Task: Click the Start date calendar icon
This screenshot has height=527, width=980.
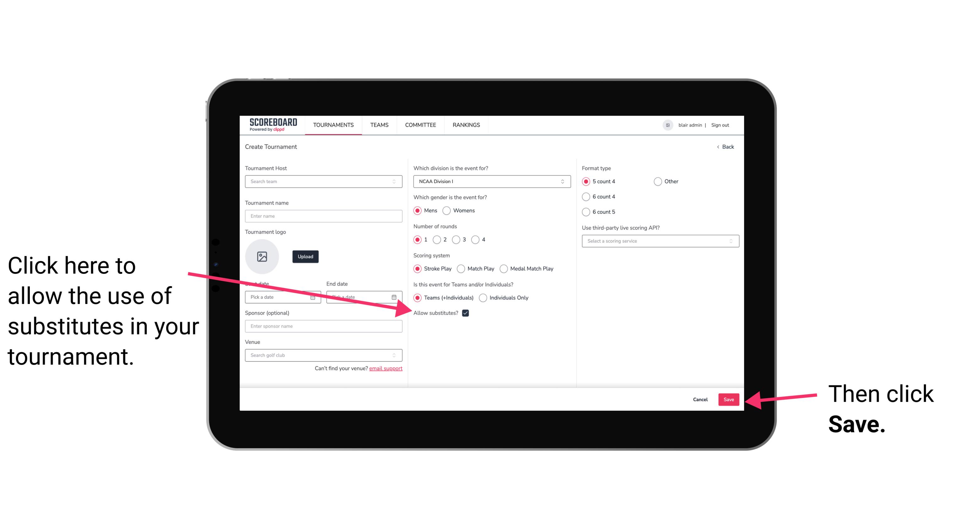Action: point(315,296)
